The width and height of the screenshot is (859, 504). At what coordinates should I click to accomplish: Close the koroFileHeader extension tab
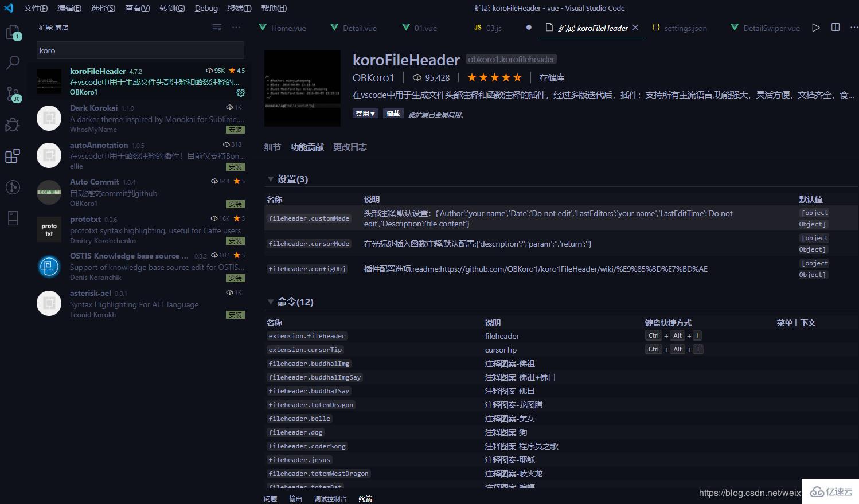635,28
